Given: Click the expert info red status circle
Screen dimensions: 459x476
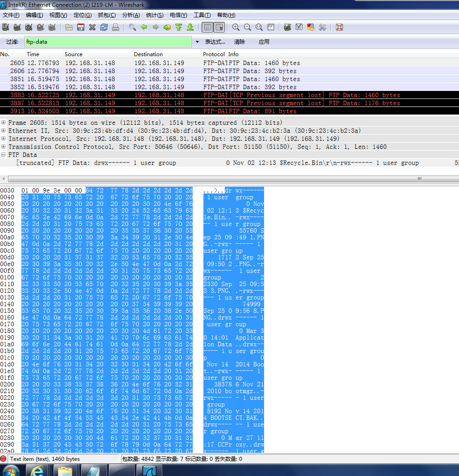Looking at the screenshot, I should click(x=3, y=459).
